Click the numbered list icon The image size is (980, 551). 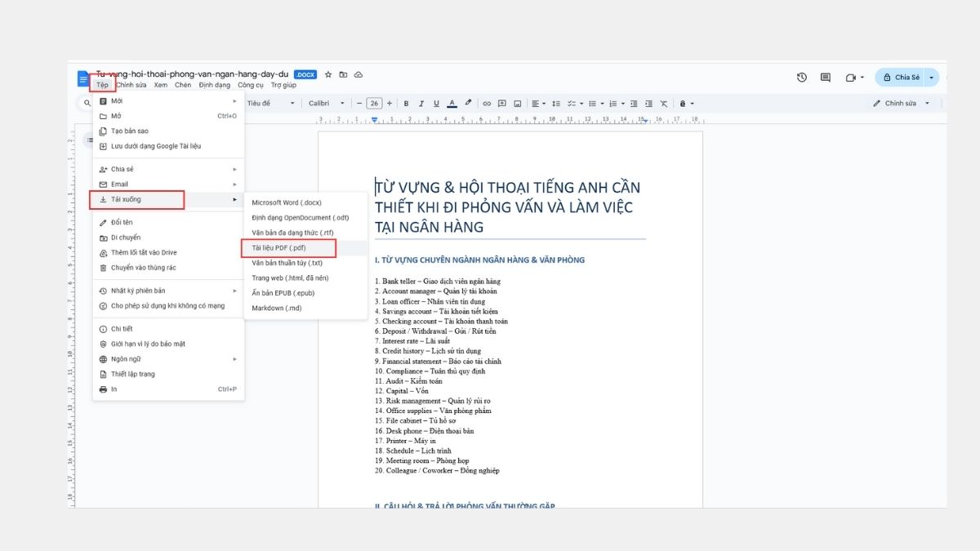coord(612,104)
